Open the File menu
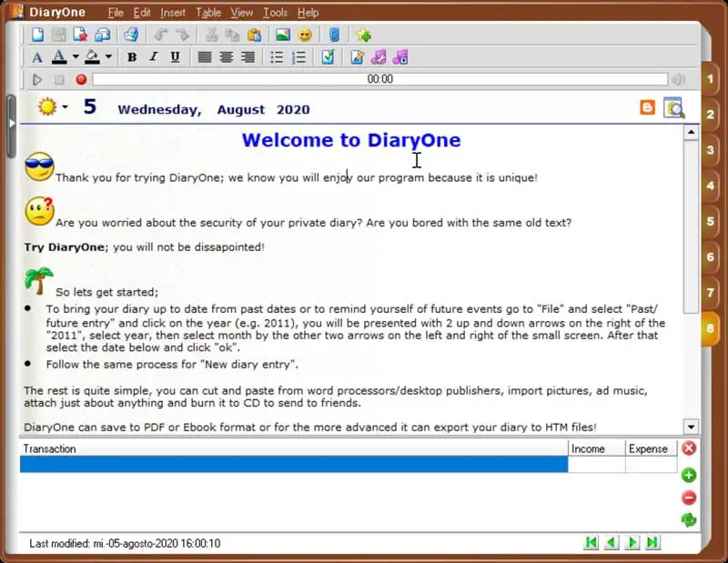Image resolution: width=728 pixels, height=563 pixels. (116, 13)
